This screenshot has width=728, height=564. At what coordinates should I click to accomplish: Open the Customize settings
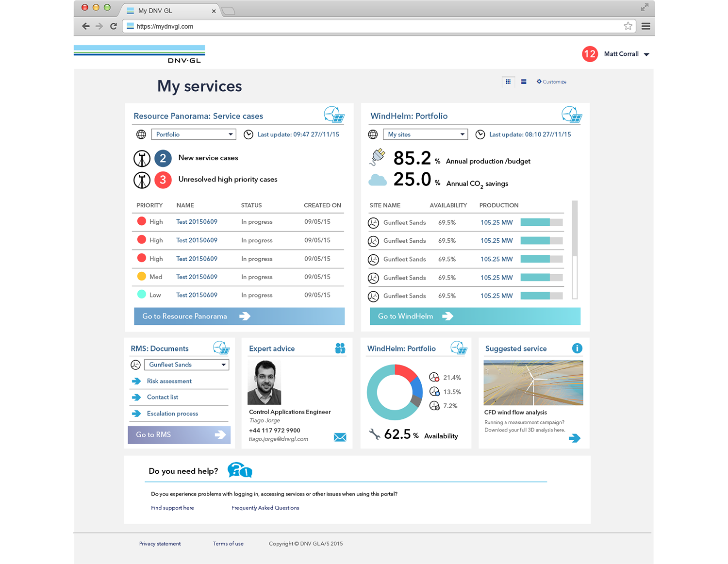pyautogui.click(x=551, y=82)
